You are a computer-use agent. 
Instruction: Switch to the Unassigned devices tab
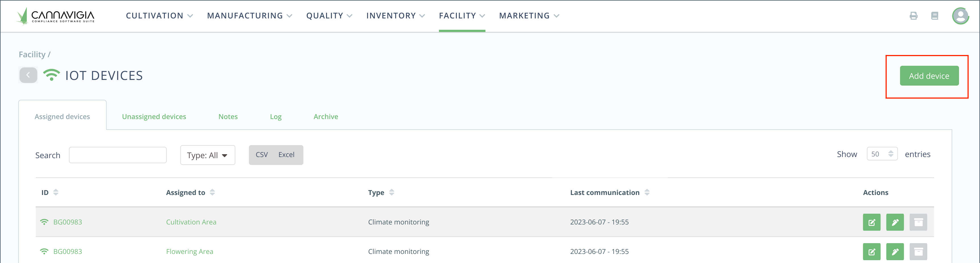154,117
